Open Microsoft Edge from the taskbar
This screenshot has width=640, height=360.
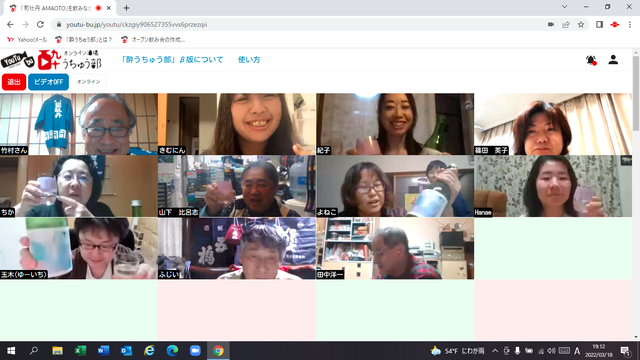172,351
